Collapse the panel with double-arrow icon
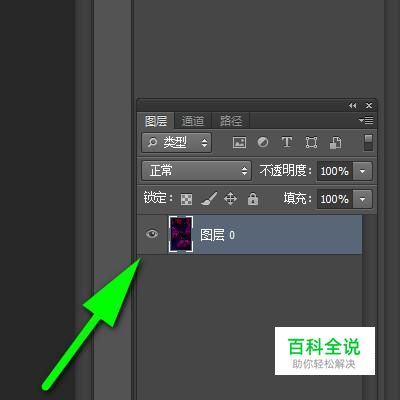The image size is (400, 400). (x=352, y=106)
